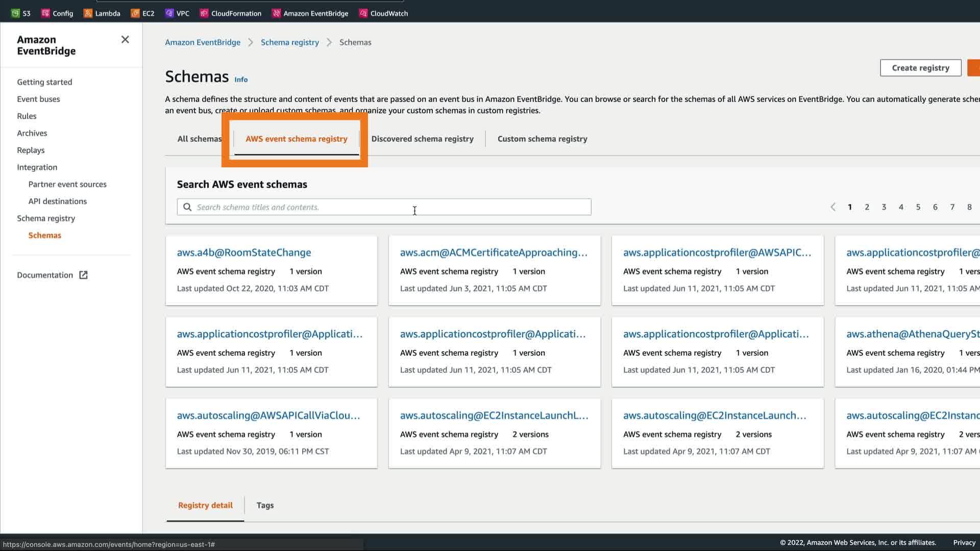980x551 pixels.
Task: Open the S3 service shortcut icon
Action: point(15,13)
